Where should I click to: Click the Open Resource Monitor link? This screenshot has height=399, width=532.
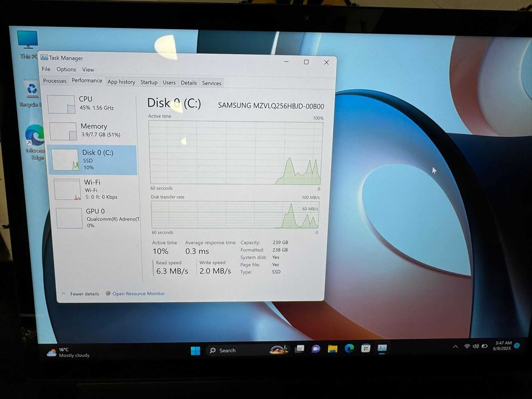pos(139,294)
